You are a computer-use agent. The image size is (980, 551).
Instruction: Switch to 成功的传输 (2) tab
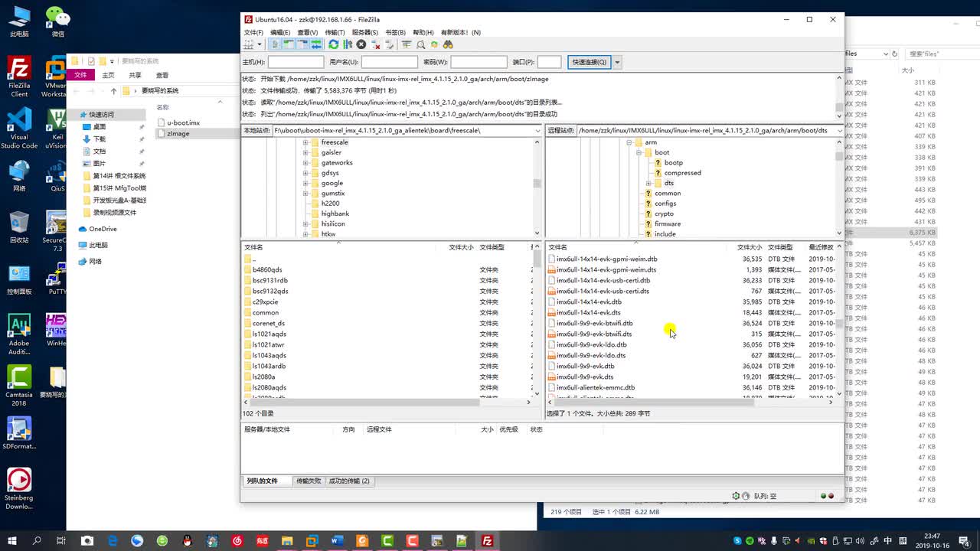pyautogui.click(x=349, y=481)
